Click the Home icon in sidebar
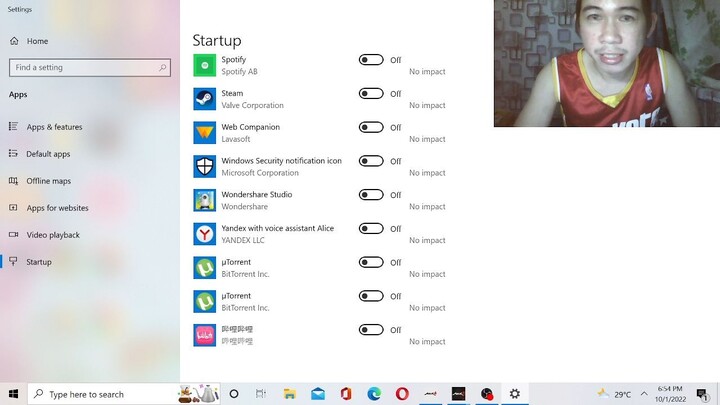Image resolution: width=720 pixels, height=405 pixels. coord(14,41)
